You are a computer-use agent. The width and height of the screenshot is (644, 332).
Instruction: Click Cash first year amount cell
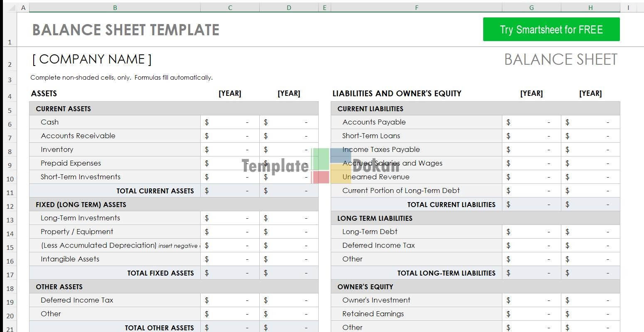(x=230, y=122)
